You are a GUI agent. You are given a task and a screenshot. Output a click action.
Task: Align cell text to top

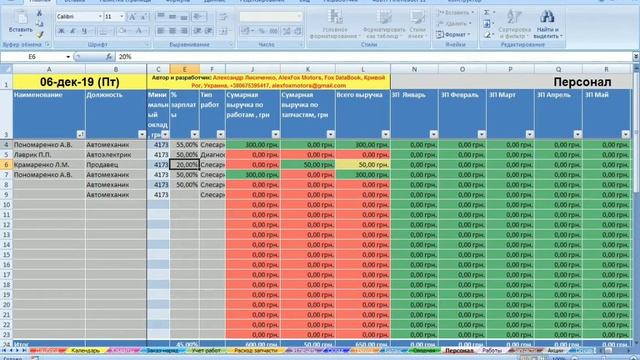pos(161,16)
